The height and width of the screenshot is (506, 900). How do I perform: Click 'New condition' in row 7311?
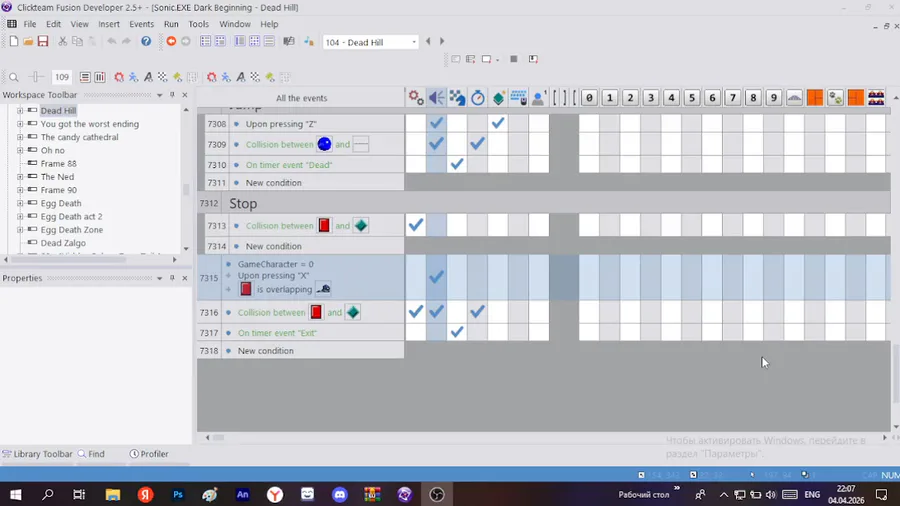click(x=273, y=182)
